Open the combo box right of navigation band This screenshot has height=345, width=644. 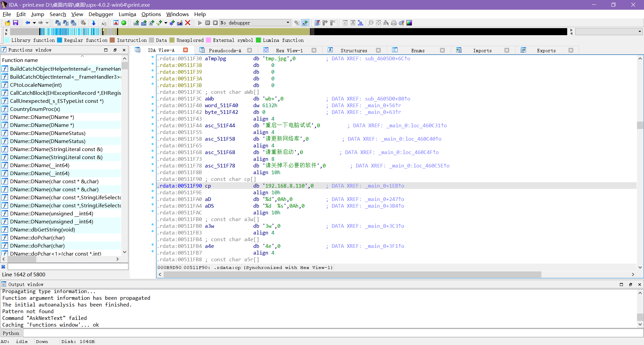point(609,31)
